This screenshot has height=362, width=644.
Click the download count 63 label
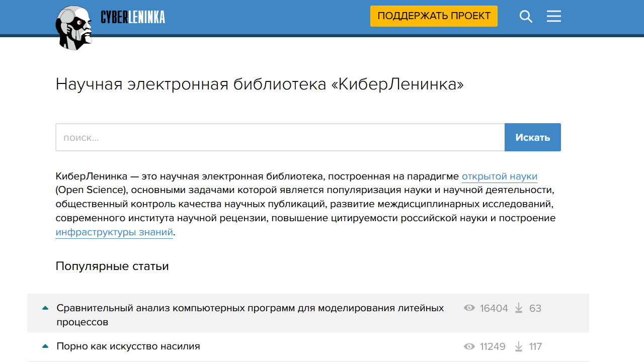click(535, 308)
